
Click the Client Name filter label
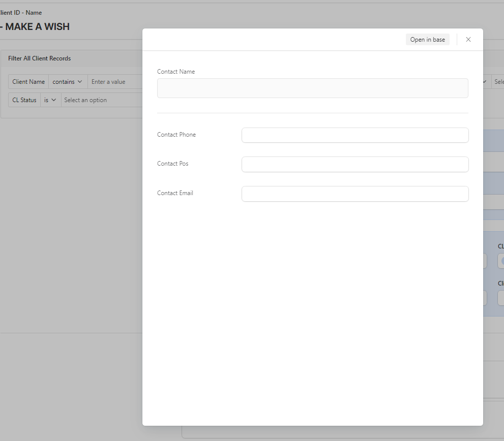[x=28, y=82]
